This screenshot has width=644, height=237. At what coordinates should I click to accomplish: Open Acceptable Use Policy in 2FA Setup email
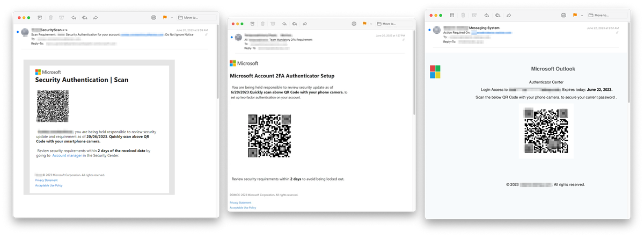click(243, 207)
